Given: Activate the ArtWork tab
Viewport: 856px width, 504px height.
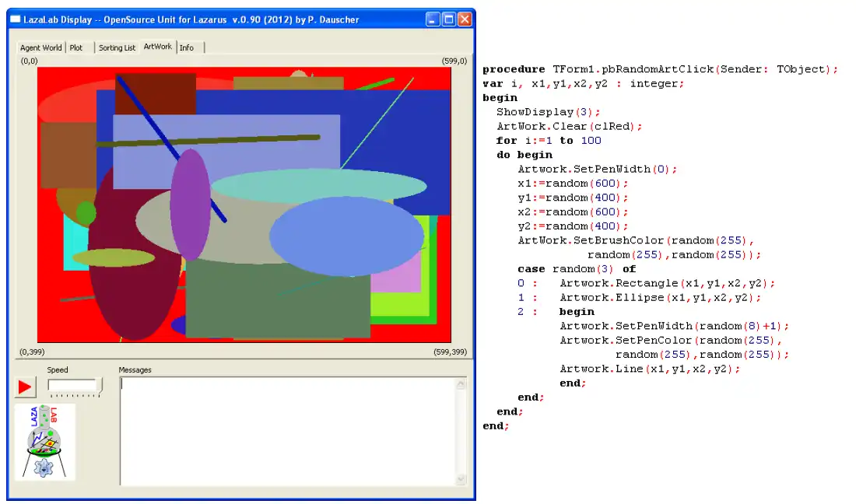Looking at the screenshot, I should (x=158, y=47).
